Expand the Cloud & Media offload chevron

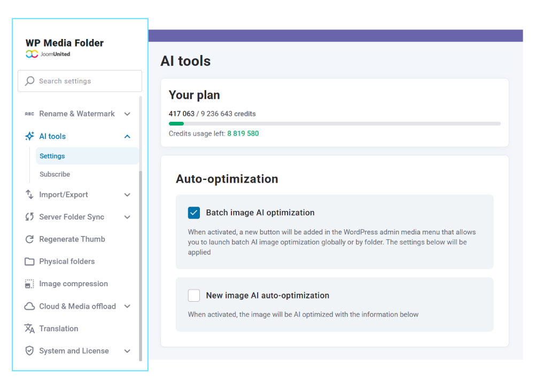pos(127,306)
